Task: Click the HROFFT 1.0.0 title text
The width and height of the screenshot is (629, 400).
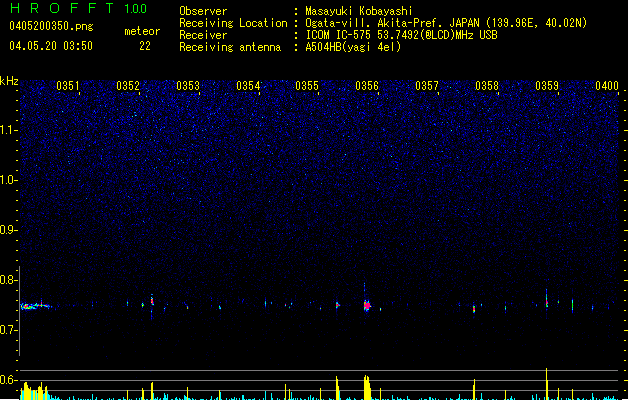Action: (x=78, y=8)
